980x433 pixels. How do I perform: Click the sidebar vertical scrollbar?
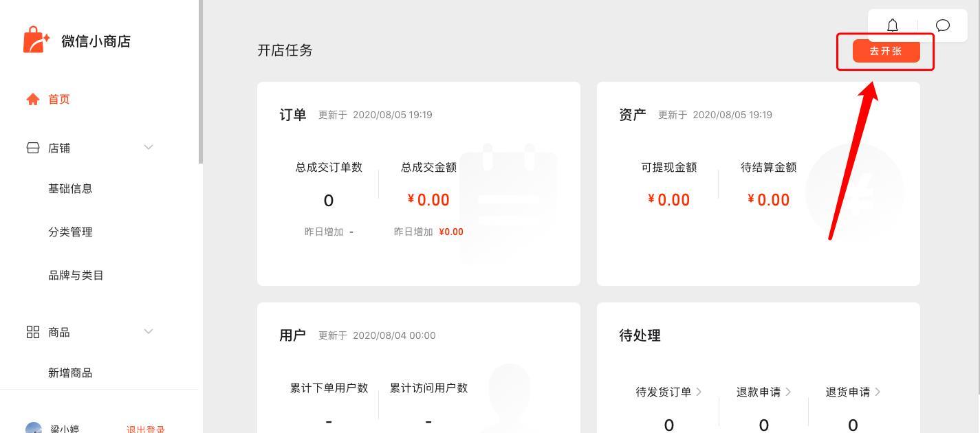pyautogui.click(x=201, y=81)
